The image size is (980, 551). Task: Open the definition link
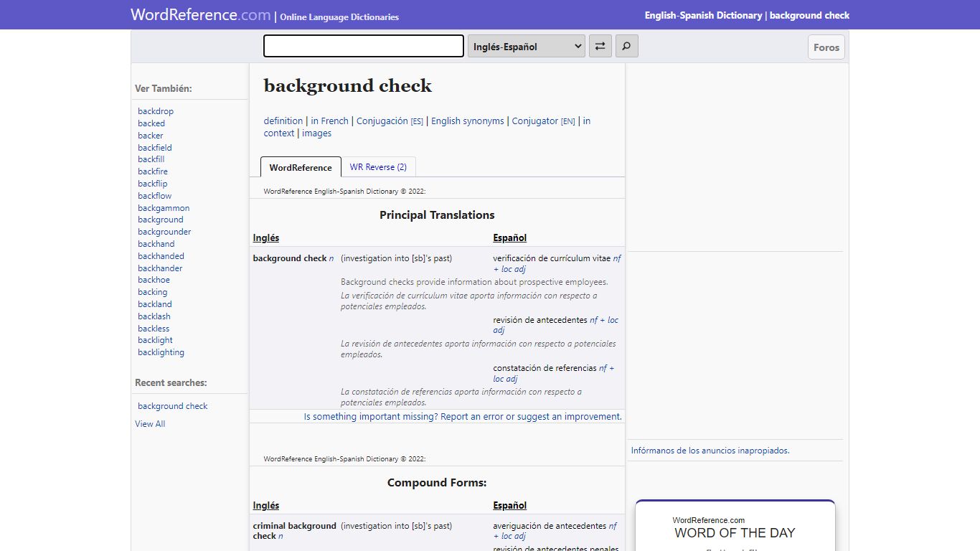283,121
